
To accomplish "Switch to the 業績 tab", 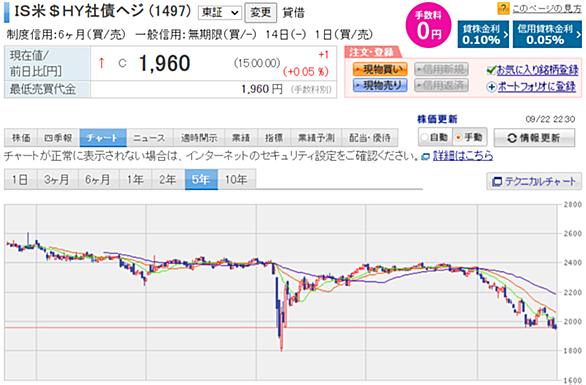I will point(241,138).
